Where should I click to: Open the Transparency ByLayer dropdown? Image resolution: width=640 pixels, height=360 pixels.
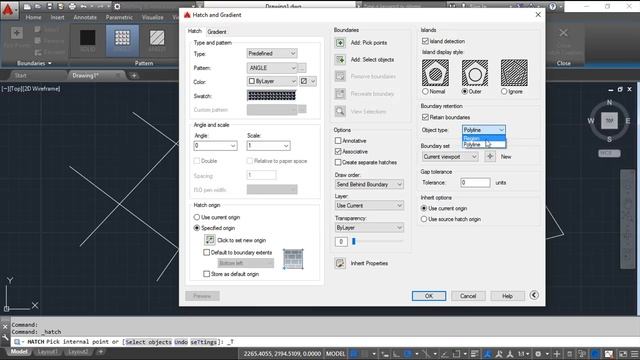tap(369, 227)
